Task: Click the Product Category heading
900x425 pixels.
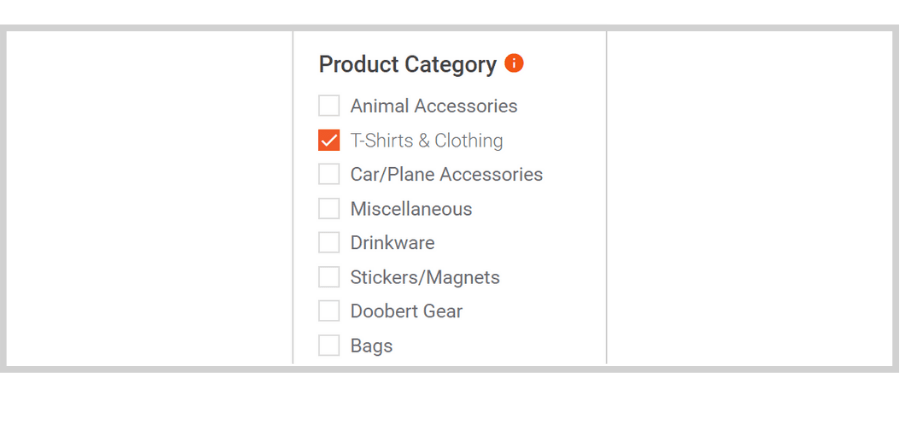Action: pos(408,64)
